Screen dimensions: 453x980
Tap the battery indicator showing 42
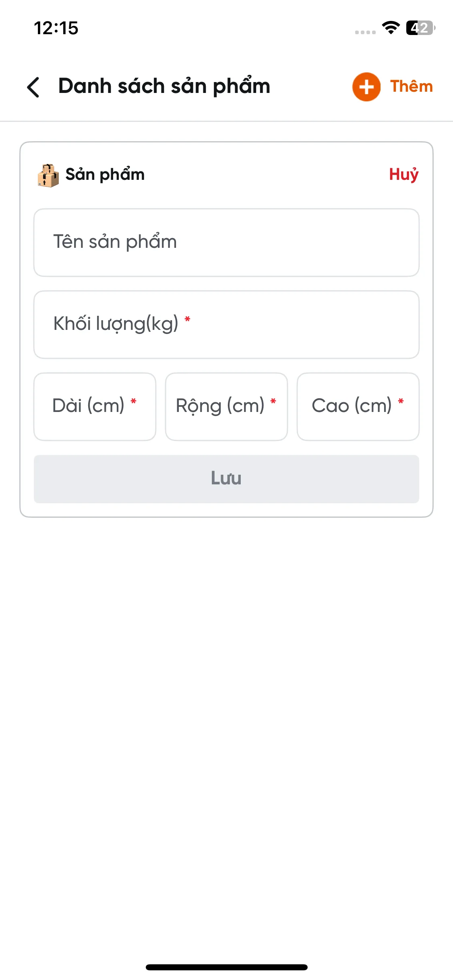(420, 28)
